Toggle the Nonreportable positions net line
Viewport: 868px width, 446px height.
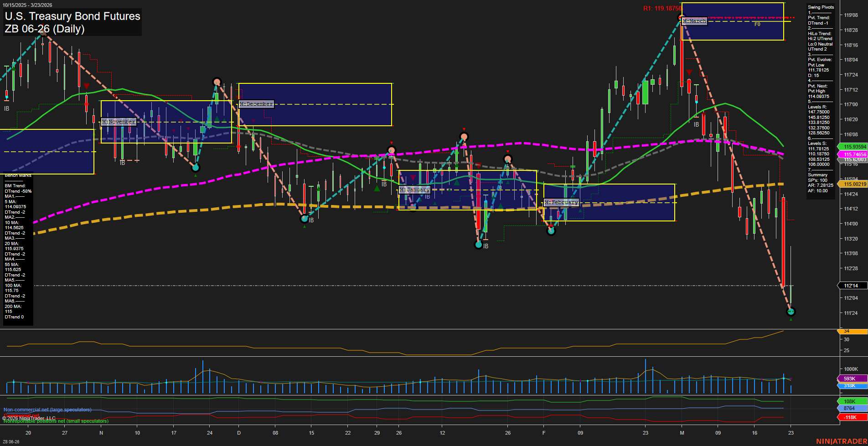(x=56, y=421)
